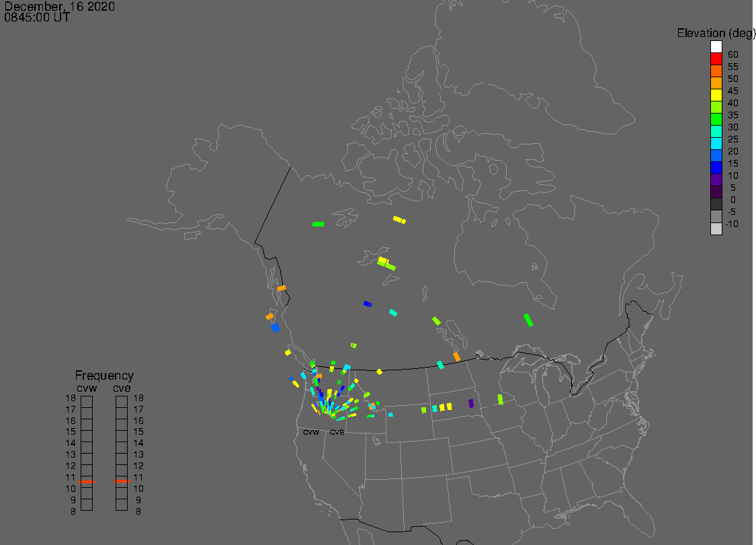Click the red frequency marker on cvw bar

click(x=87, y=481)
